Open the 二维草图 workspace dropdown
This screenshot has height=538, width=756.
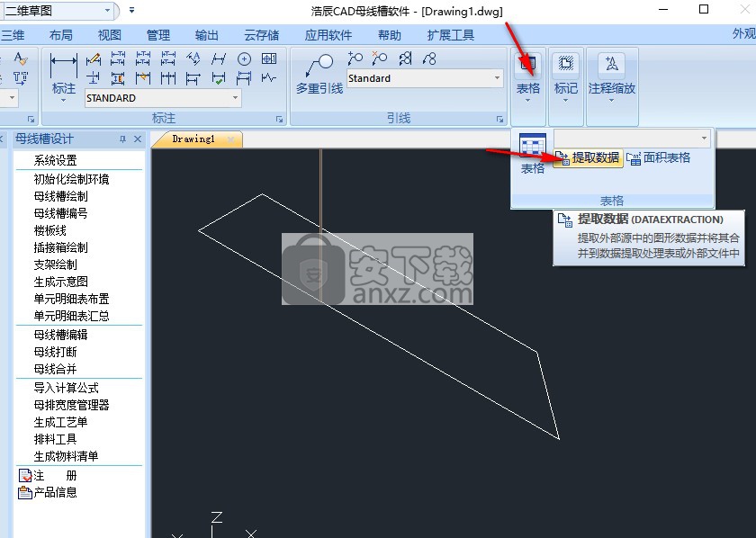click(x=107, y=10)
